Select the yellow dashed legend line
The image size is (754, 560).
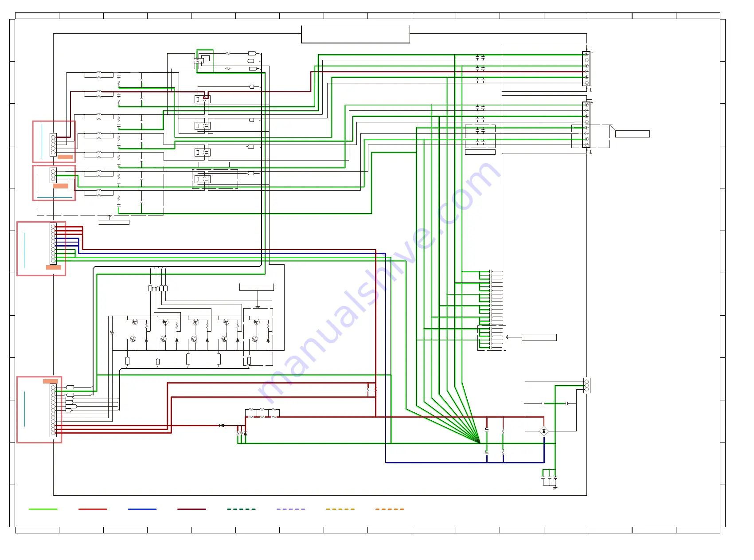coord(340,509)
